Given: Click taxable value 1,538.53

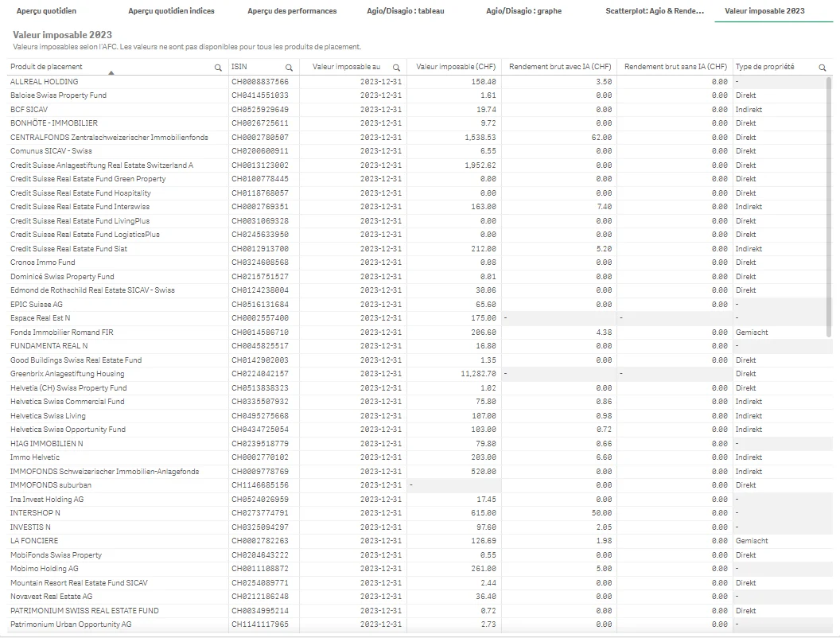Looking at the screenshot, I should point(480,137).
